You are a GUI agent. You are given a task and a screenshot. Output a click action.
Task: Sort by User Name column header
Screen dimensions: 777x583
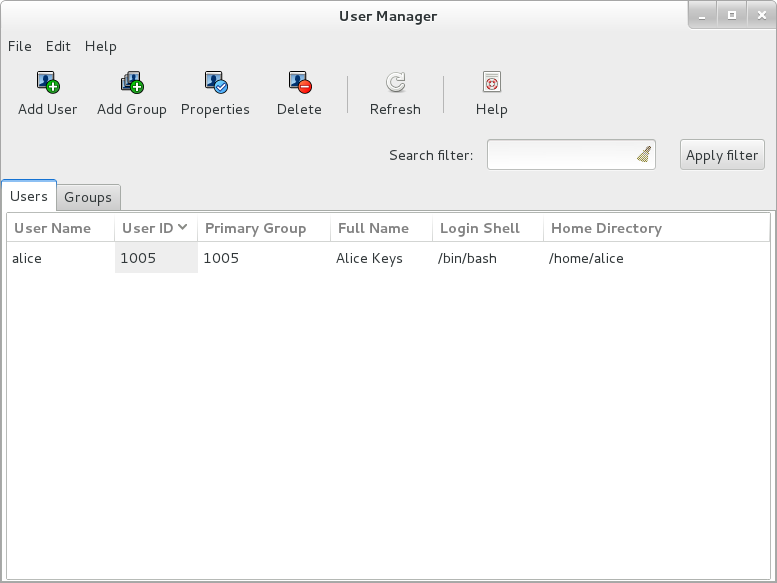[x=61, y=228]
